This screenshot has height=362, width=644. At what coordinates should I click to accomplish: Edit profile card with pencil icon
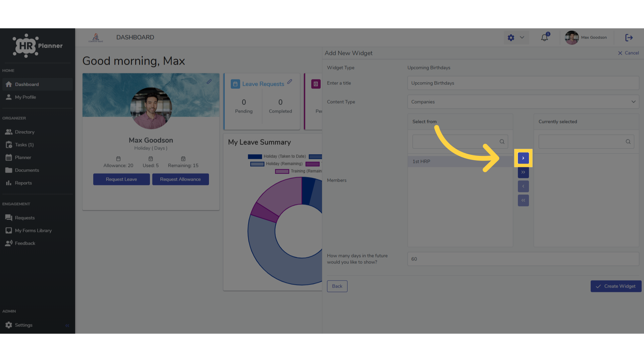[209, 81]
